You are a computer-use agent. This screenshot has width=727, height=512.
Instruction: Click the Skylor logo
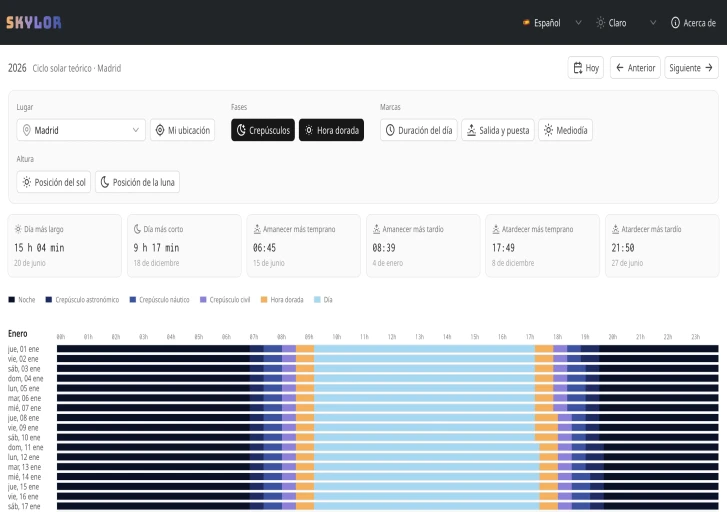[33, 22]
